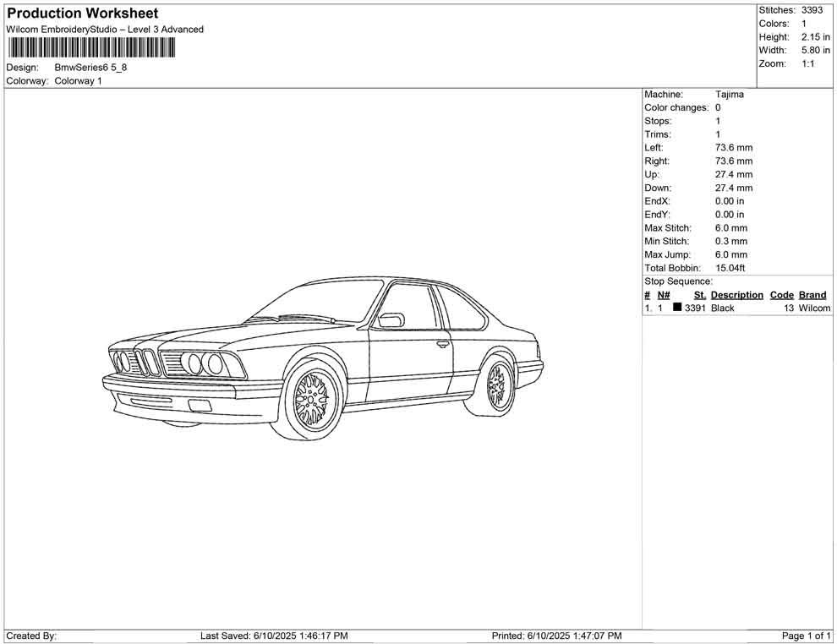Click the Page 1 of 1 indicator
This screenshot has height=644, width=837.
(x=806, y=636)
